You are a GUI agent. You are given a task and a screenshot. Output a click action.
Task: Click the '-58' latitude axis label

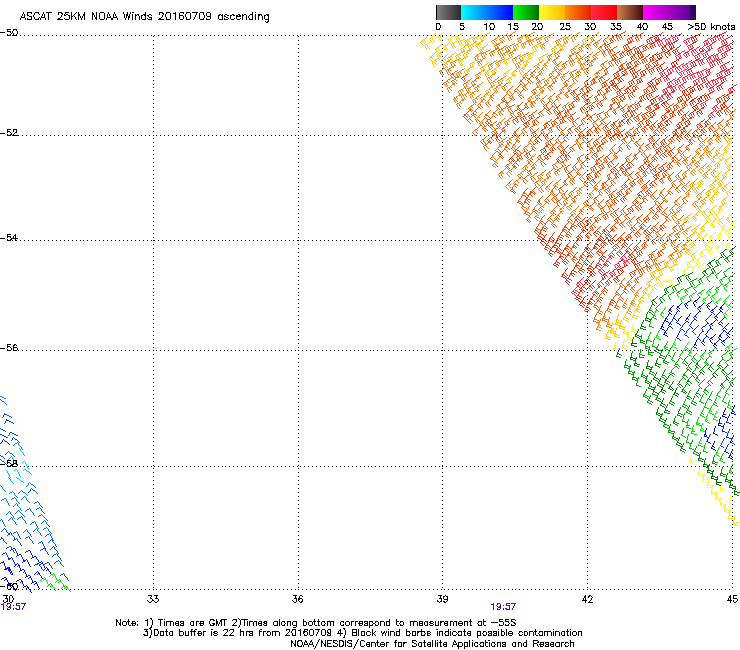point(9,463)
